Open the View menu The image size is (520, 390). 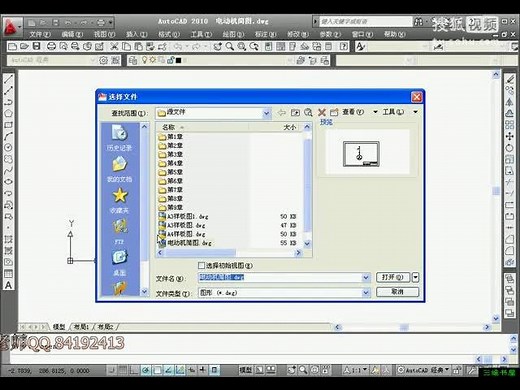pos(104,34)
